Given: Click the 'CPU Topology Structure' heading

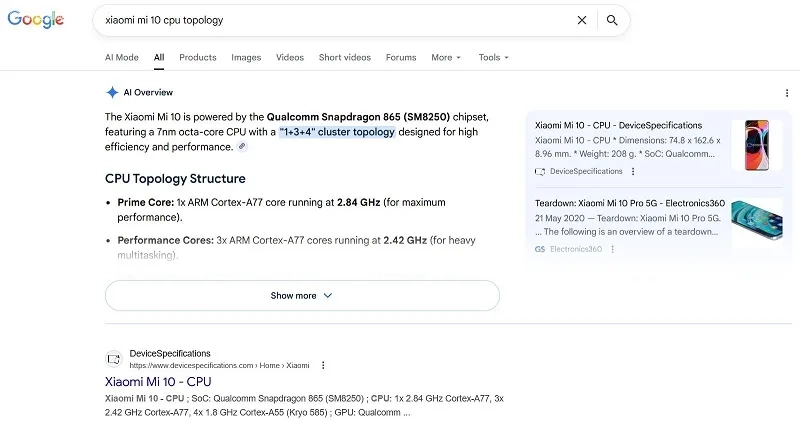Looking at the screenshot, I should [x=175, y=179].
